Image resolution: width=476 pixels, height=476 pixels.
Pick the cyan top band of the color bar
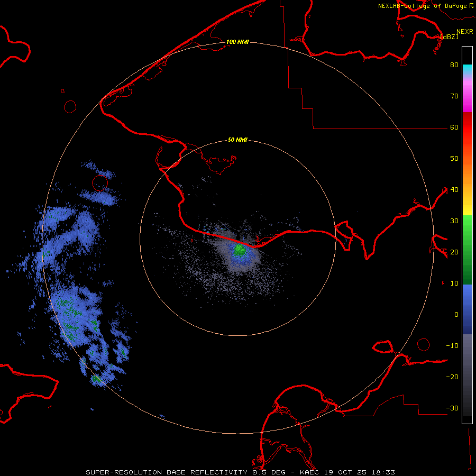pos(467,68)
